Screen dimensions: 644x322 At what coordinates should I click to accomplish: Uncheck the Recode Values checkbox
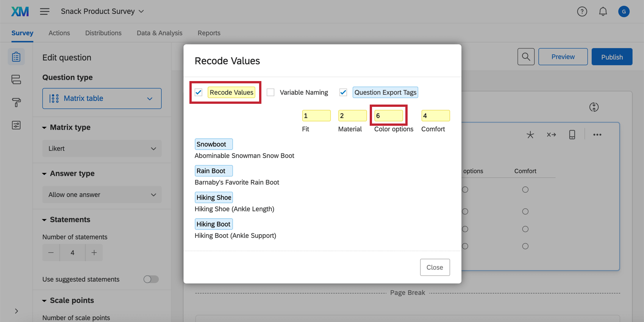point(199,92)
